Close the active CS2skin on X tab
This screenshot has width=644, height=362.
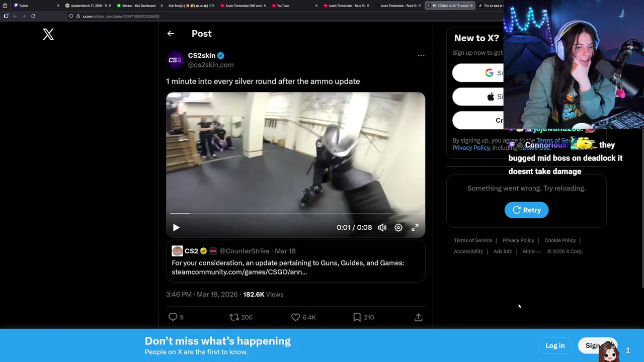click(x=471, y=6)
